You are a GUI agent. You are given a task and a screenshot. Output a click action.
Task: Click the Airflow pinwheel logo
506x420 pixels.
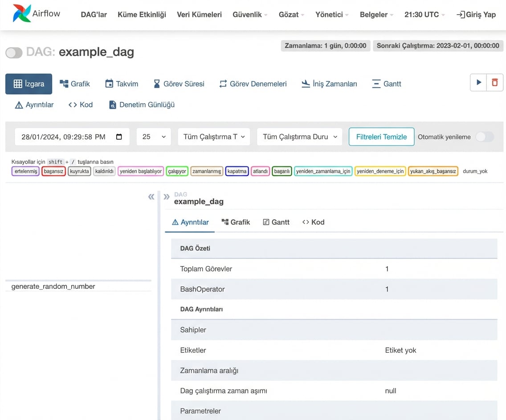coord(22,14)
